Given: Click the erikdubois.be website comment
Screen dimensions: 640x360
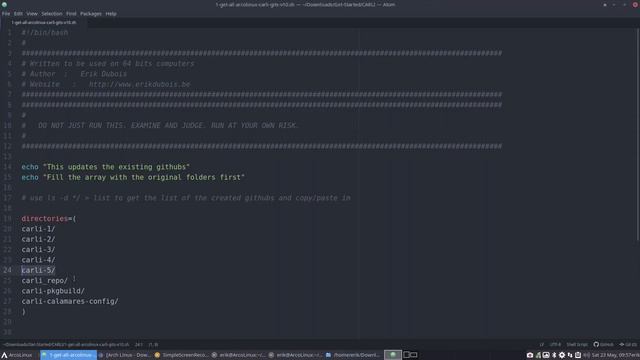Looking at the screenshot, I should point(106,84).
